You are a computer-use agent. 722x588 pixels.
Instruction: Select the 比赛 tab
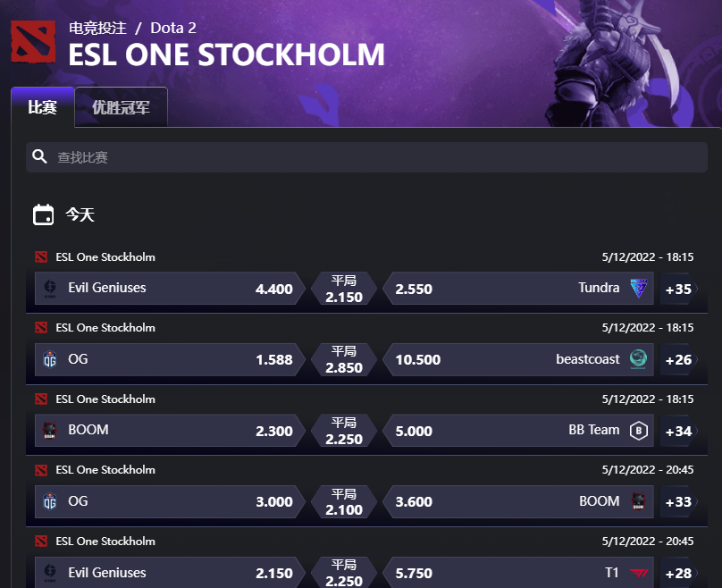pos(42,107)
